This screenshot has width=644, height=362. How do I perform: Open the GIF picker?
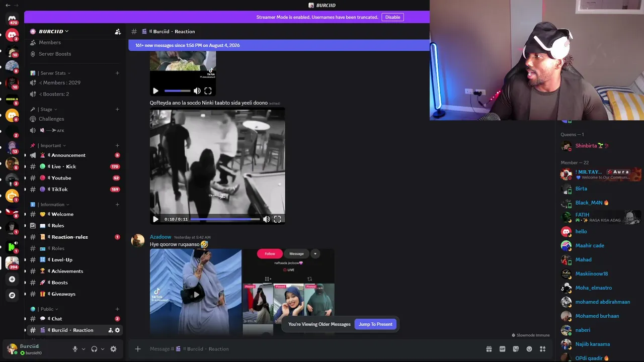point(502,349)
